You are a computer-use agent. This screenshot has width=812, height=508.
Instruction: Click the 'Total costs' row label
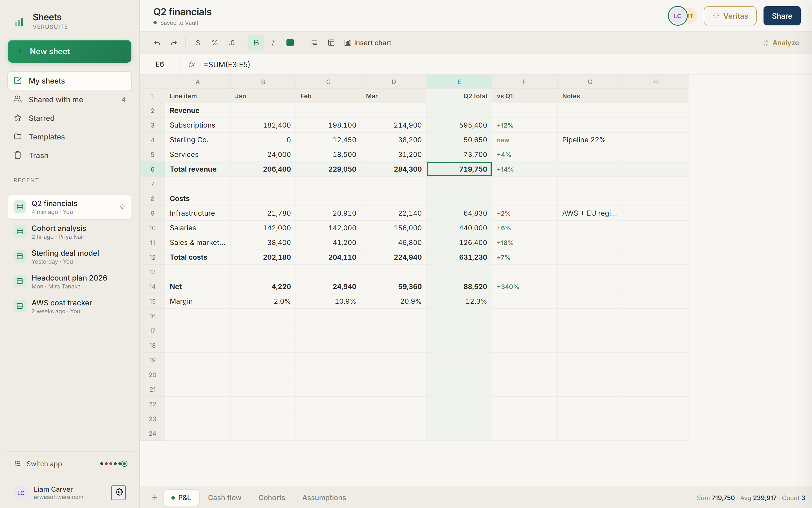click(197, 257)
